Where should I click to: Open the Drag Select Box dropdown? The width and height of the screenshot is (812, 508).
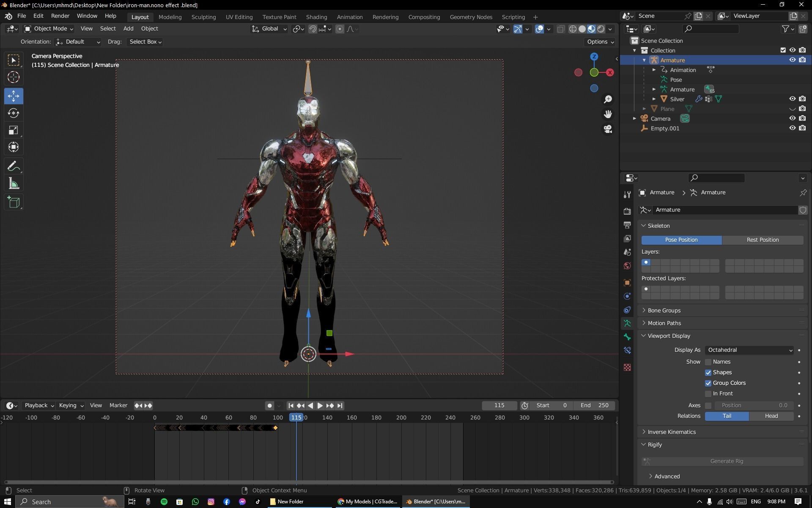coord(145,42)
